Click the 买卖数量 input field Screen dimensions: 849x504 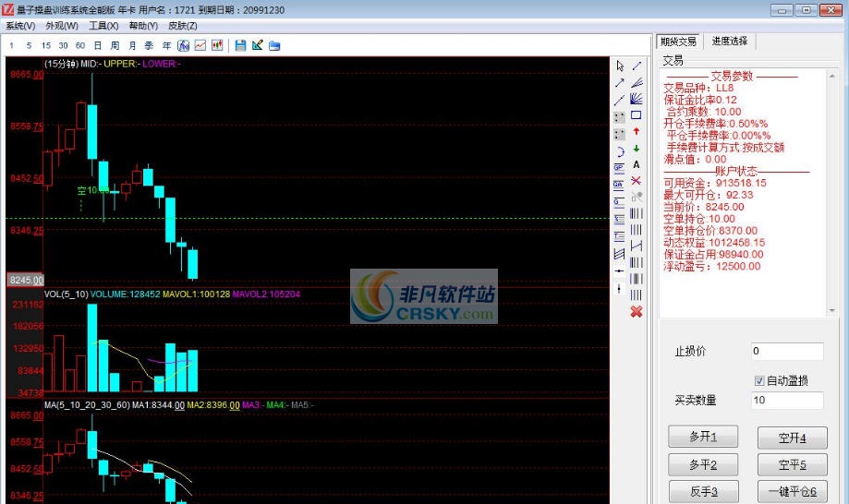[787, 401]
